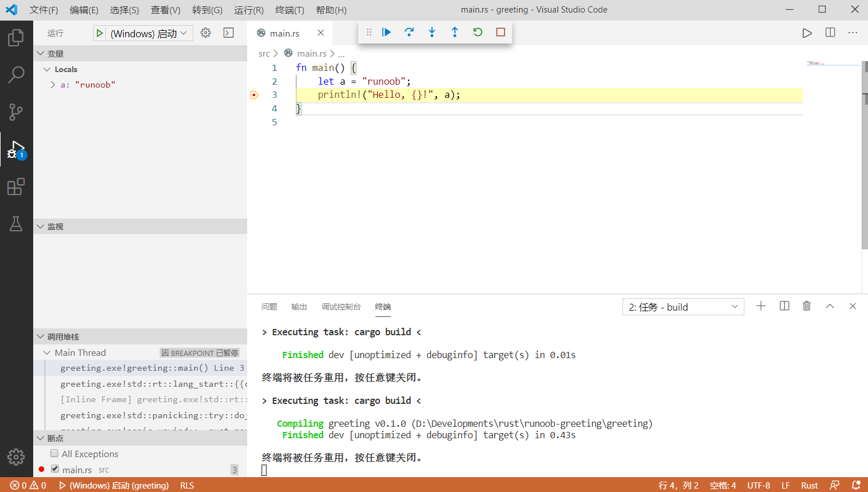Click the Step Into debug icon
868x492 pixels.
[x=432, y=32]
